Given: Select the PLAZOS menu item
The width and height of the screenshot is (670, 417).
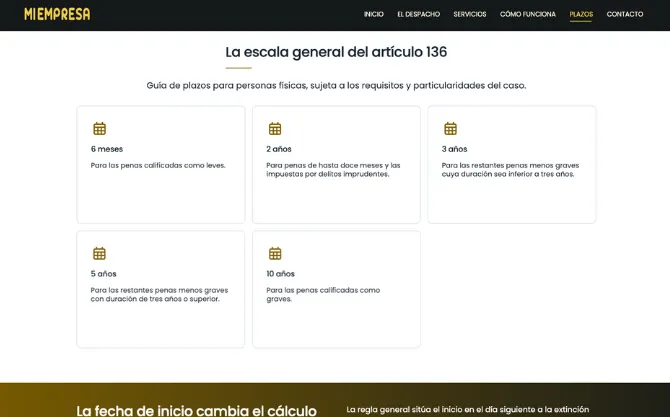Looking at the screenshot, I should (581, 14).
